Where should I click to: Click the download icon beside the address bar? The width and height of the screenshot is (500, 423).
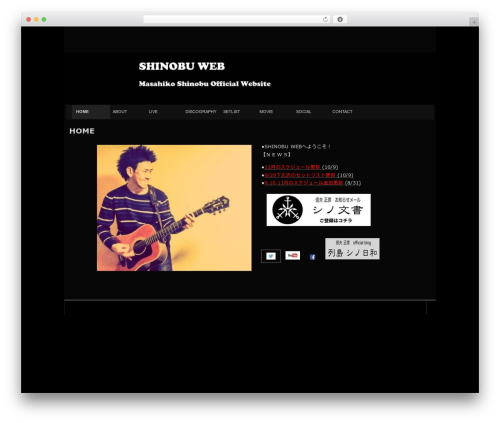click(x=340, y=19)
